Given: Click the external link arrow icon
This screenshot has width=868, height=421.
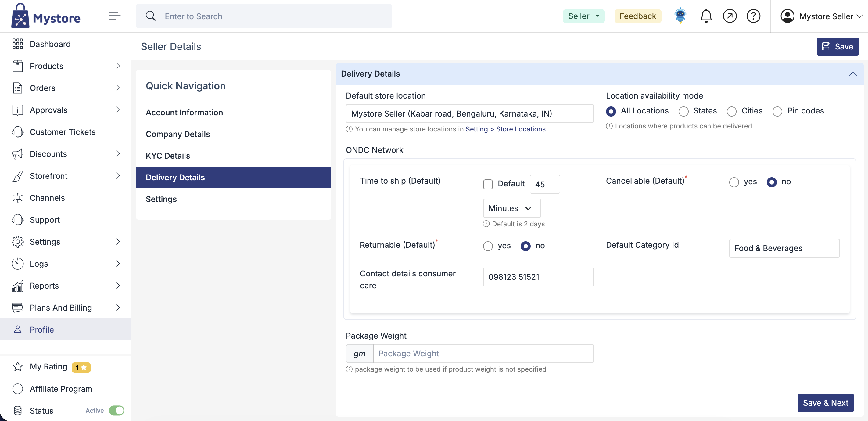Looking at the screenshot, I should [729, 16].
